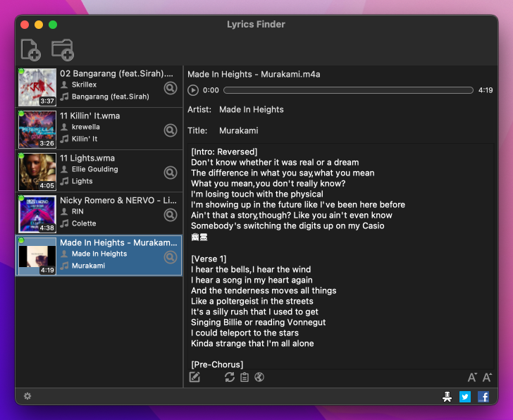Search lyrics for the Colette track
The width and height of the screenshot is (513, 420).
171,215
